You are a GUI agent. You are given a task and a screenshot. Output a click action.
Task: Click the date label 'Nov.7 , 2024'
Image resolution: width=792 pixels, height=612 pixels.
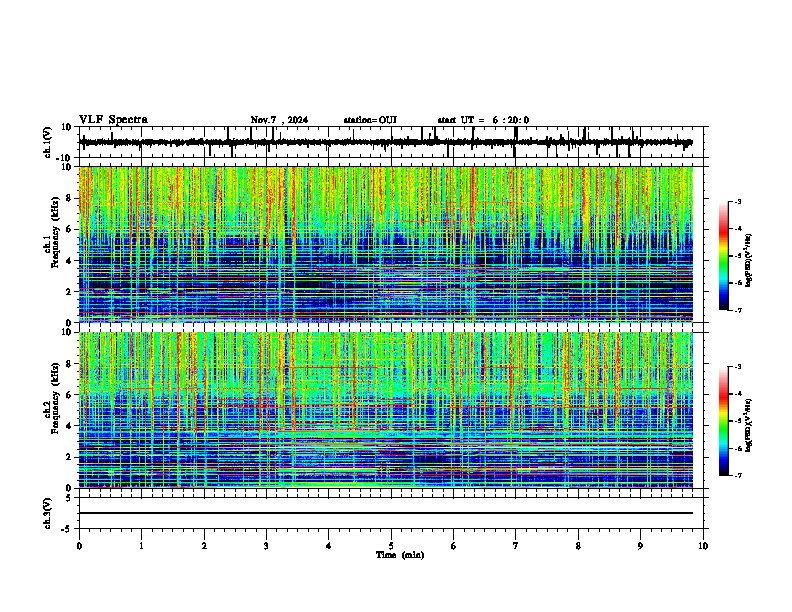[279, 120]
